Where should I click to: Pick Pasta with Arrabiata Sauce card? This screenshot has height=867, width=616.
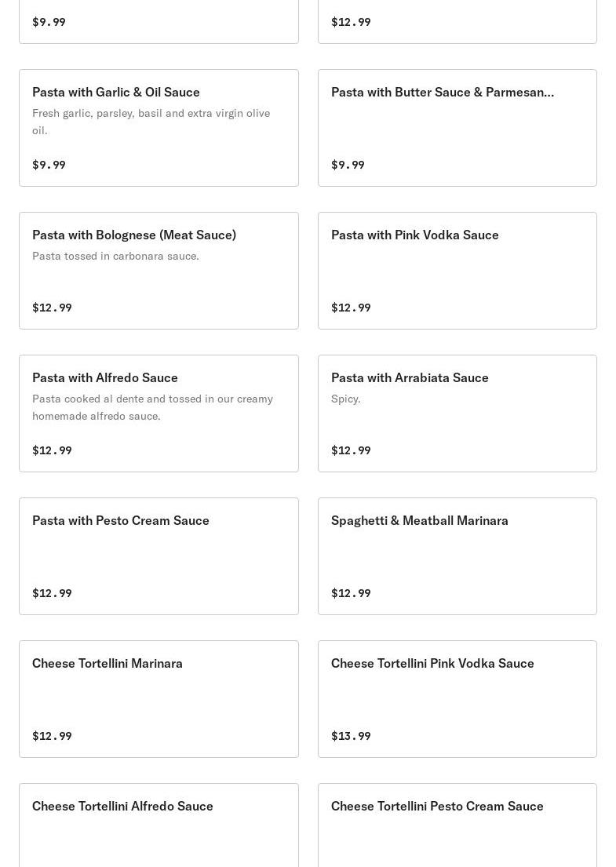point(457,413)
